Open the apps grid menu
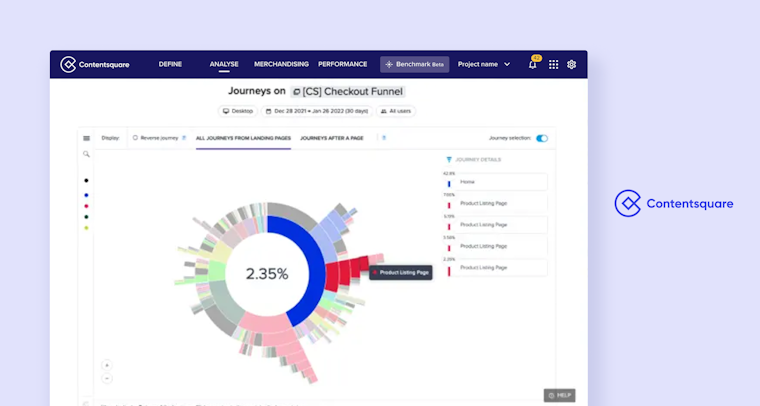The image size is (760, 406). point(554,64)
